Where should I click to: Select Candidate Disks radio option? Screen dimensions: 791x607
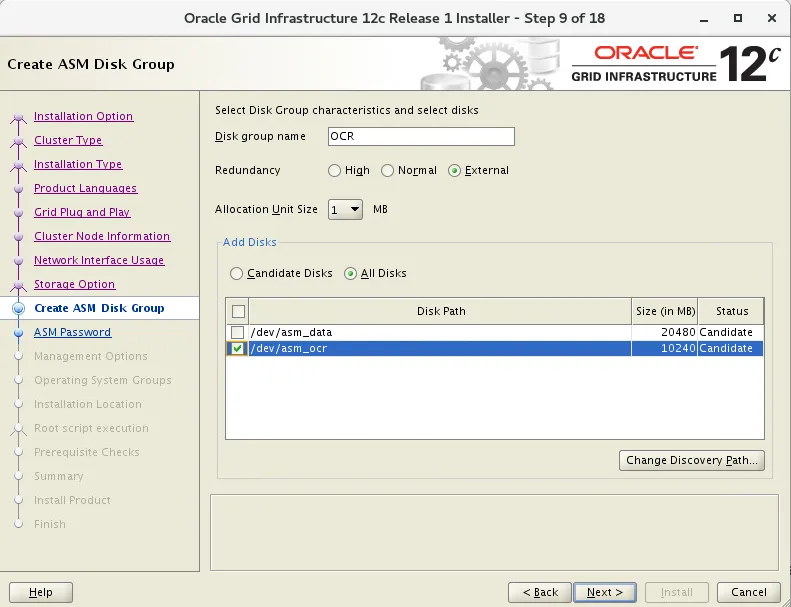pyautogui.click(x=236, y=273)
